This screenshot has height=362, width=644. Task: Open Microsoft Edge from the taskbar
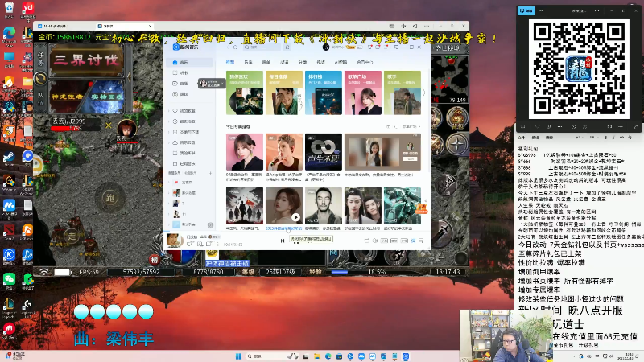point(328,356)
